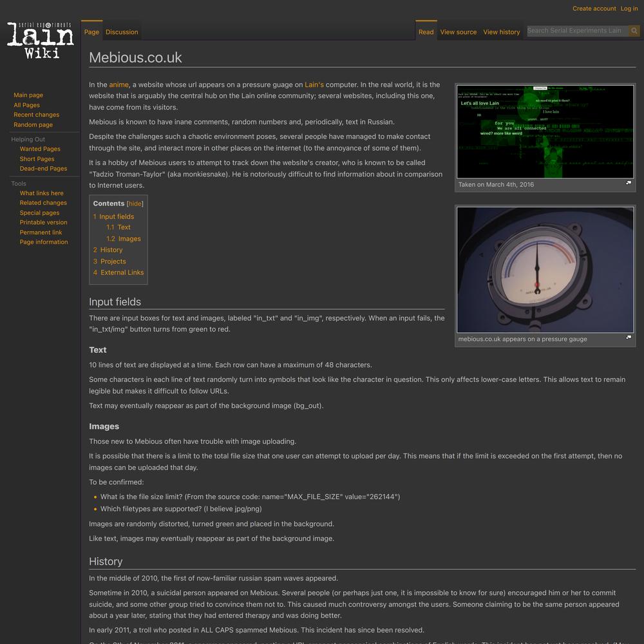Jump to 4 External Links in contents

118,272
